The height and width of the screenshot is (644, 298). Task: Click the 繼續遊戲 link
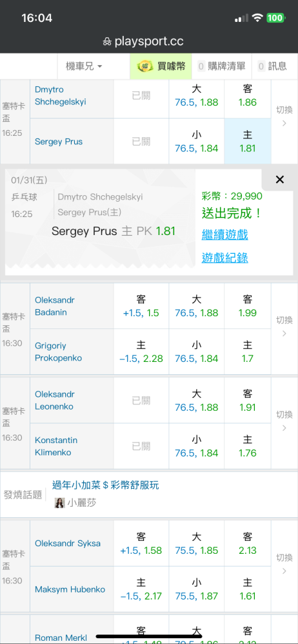[x=224, y=235]
